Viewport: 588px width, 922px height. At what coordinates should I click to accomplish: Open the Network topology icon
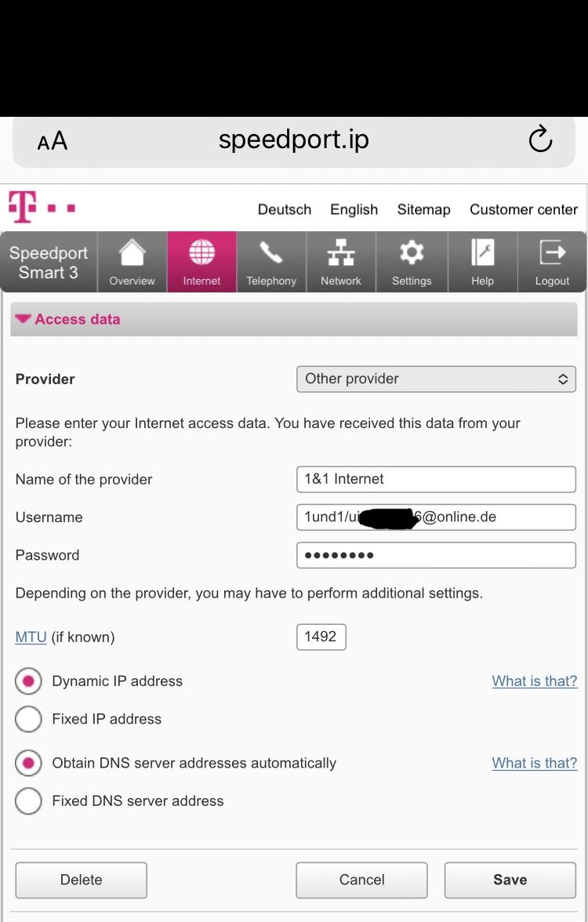341,253
